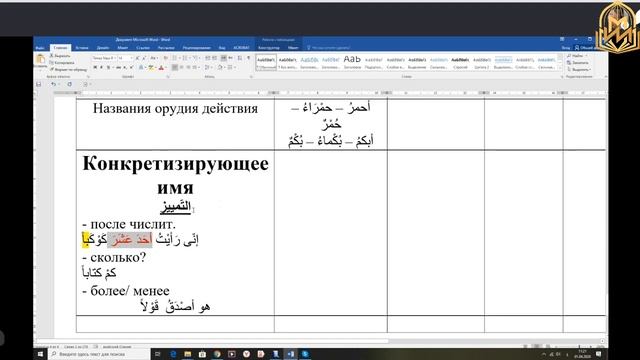Toggle underline formatting in ribbon

[x=108, y=67]
